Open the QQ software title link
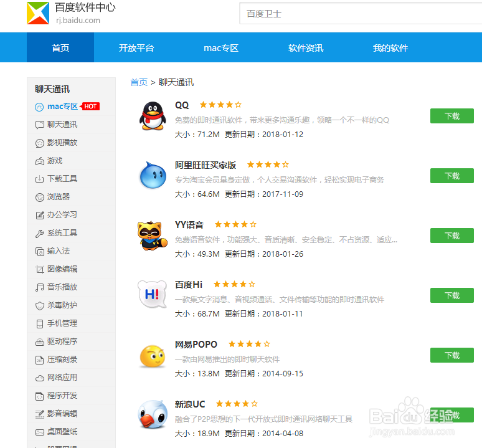Screen dimensions: 482x448 182,105
